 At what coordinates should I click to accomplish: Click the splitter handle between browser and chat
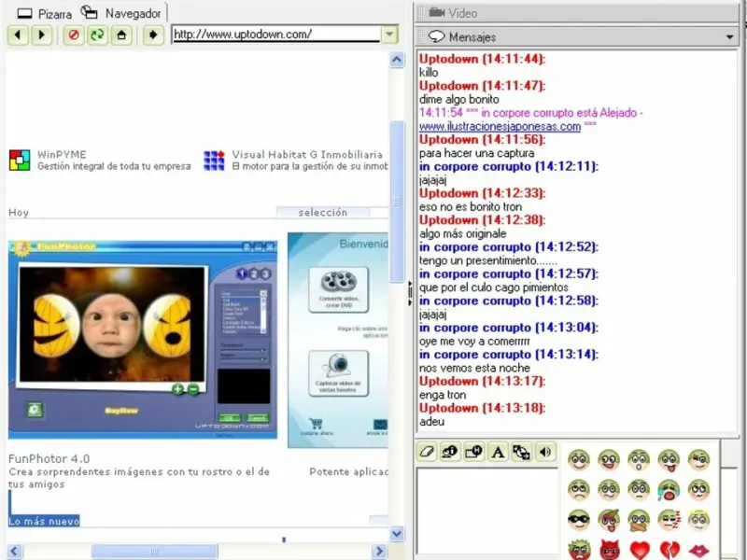coord(410,293)
